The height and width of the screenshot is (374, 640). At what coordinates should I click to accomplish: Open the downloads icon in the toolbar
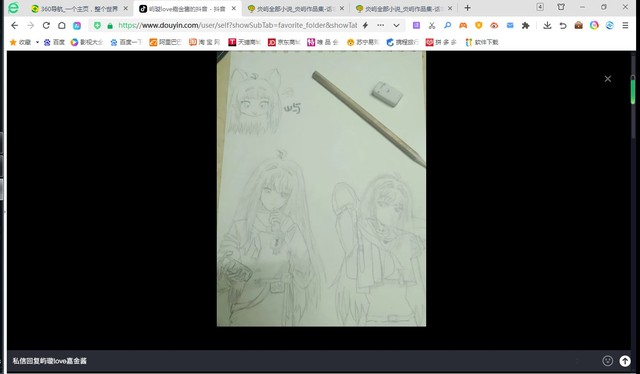click(x=547, y=25)
